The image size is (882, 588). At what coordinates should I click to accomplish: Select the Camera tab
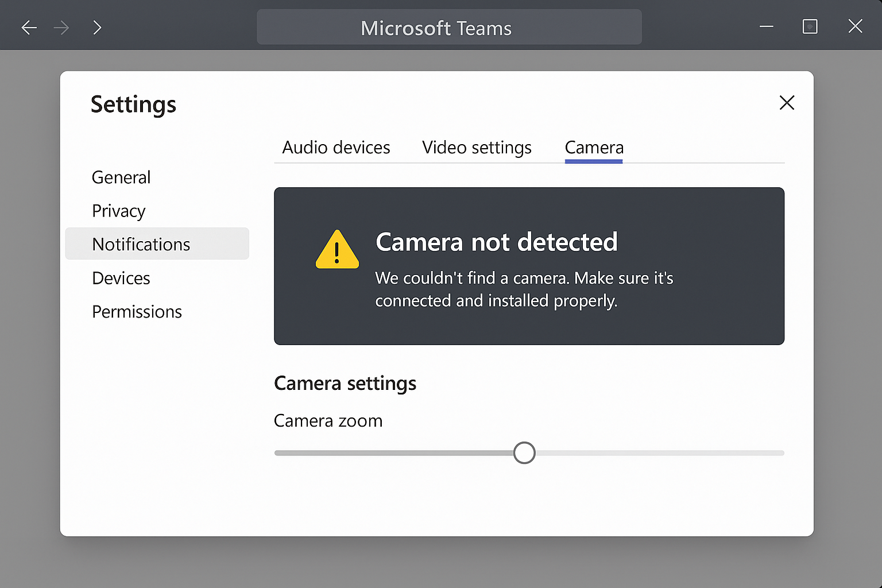(594, 148)
